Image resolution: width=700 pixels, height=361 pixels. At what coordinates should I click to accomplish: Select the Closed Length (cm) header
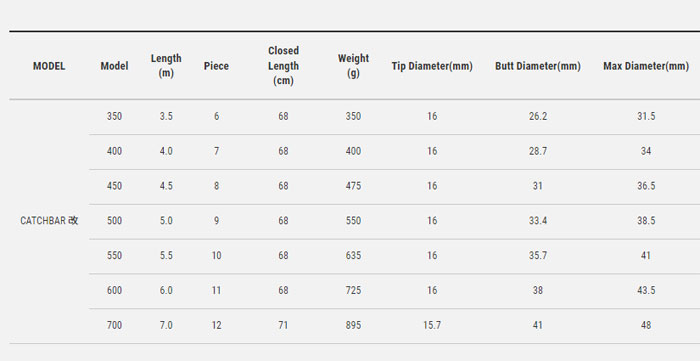283,66
